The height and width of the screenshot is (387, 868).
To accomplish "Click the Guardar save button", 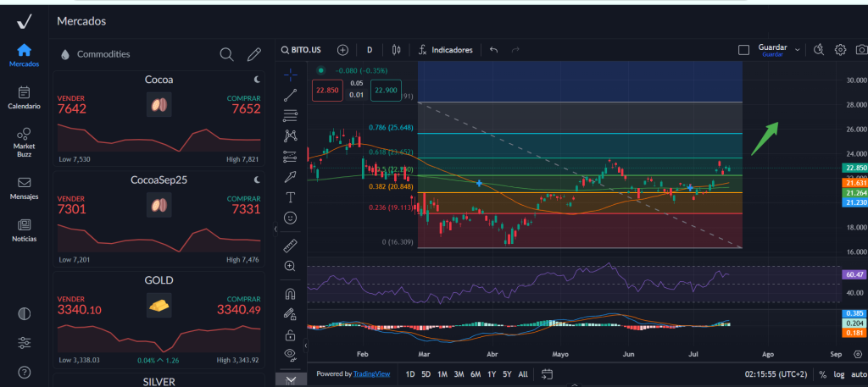I will [772, 48].
